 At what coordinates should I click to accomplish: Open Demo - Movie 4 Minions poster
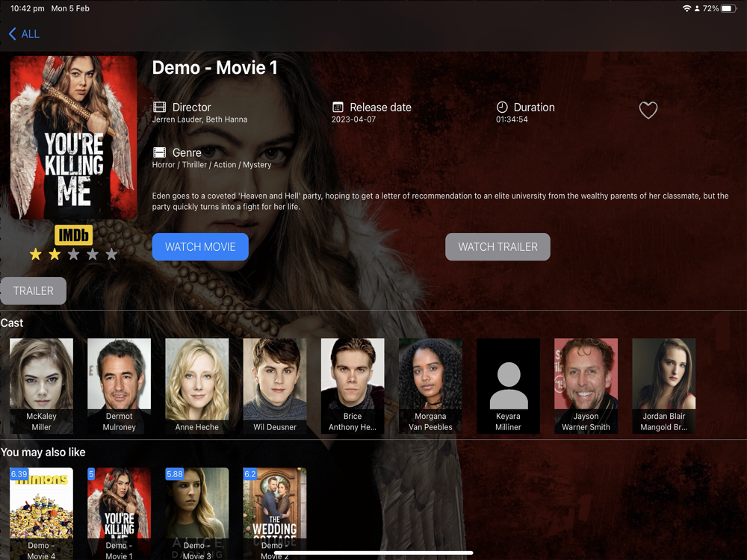tap(41, 514)
